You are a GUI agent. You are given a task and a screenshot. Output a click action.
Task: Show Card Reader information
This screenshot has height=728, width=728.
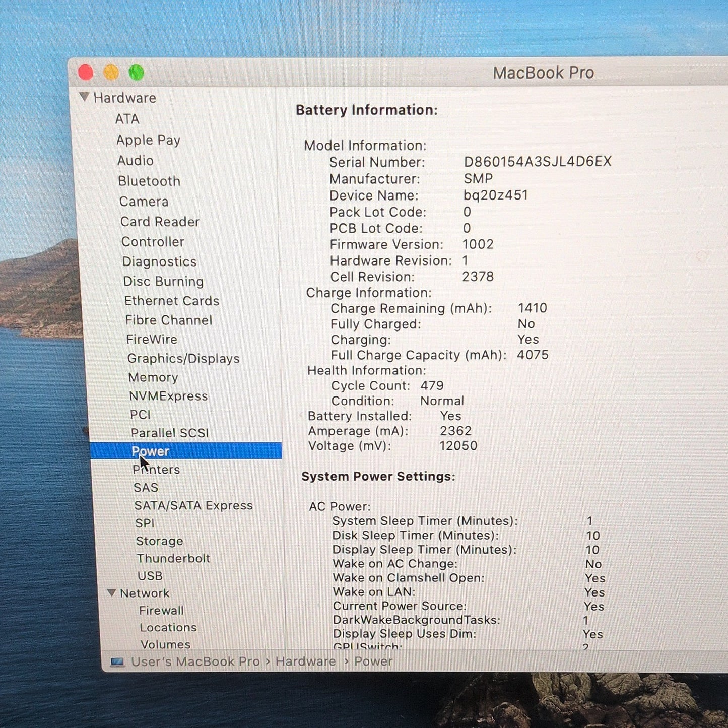(x=160, y=222)
